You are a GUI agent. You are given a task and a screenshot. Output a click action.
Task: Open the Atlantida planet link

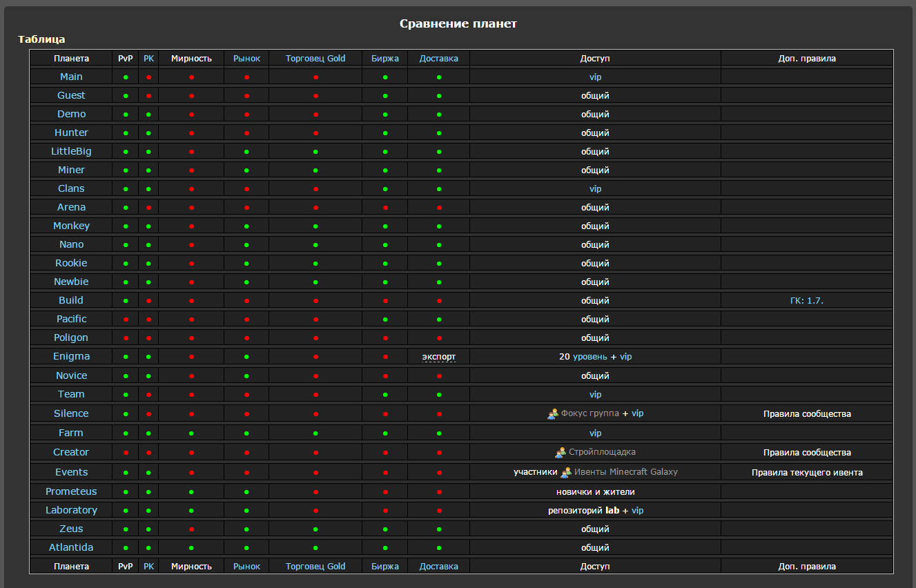pyautogui.click(x=71, y=547)
